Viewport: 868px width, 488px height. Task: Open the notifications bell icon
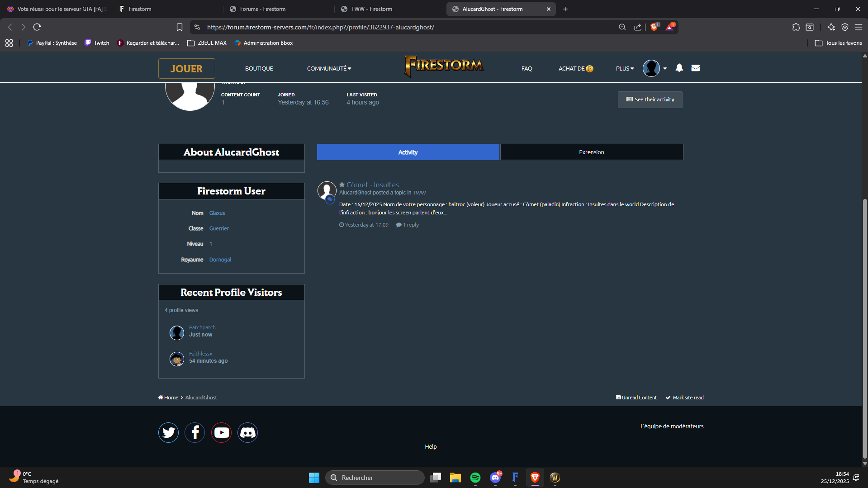pos(679,68)
